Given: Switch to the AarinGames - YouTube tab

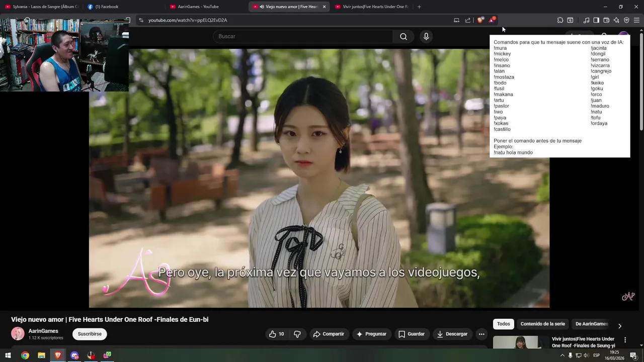Looking at the screenshot, I should 207,7.
